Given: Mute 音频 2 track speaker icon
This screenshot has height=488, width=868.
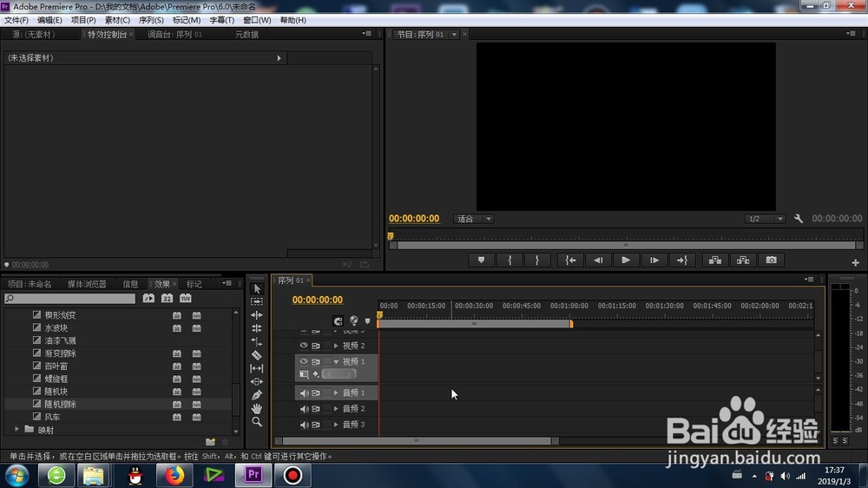Looking at the screenshot, I should click(x=304, y=409).
